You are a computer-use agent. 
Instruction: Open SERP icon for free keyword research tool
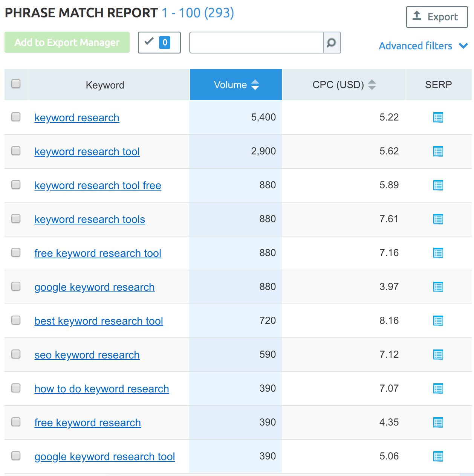438,253
